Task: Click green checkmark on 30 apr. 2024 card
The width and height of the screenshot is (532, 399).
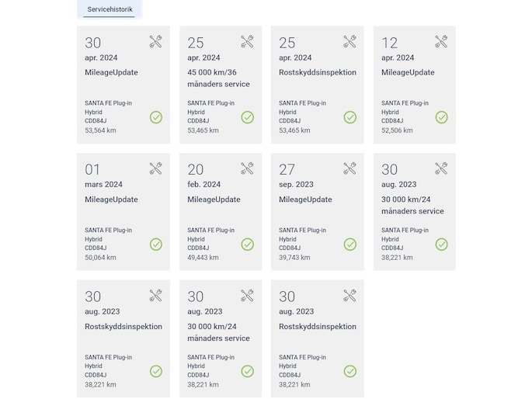Action: (x=156, y=117)
